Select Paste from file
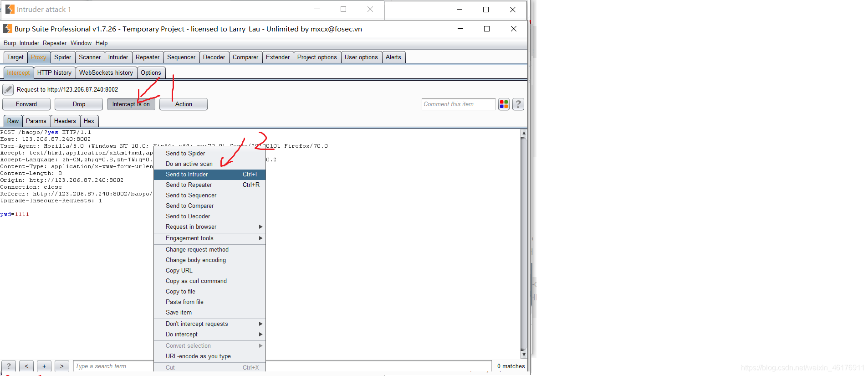Screen dimensions: 868x376 pyautogui.click(x=209, y=302)
